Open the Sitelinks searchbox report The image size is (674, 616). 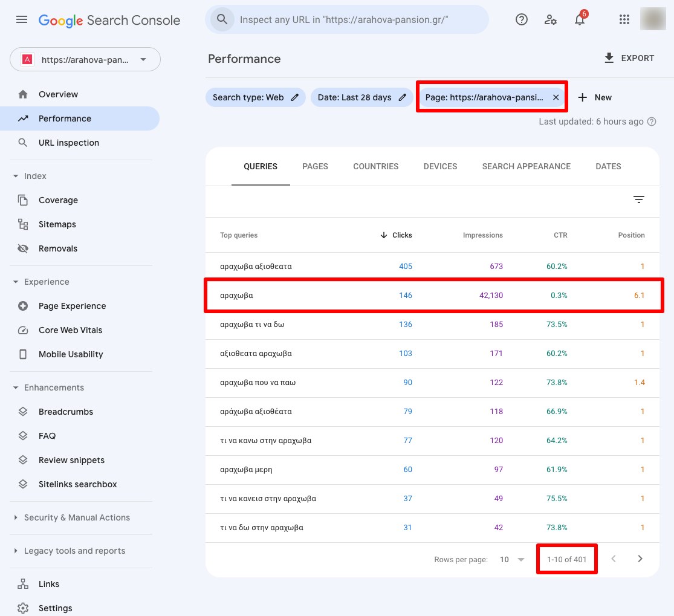click(x=80, y=484)
